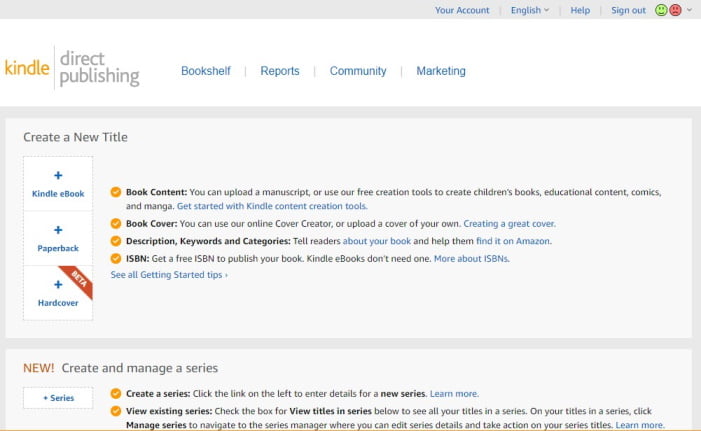Image resolution: width=701 pixels, height=431 pixels.
Task: Sign out of the account
Action: tap(628, 10)
